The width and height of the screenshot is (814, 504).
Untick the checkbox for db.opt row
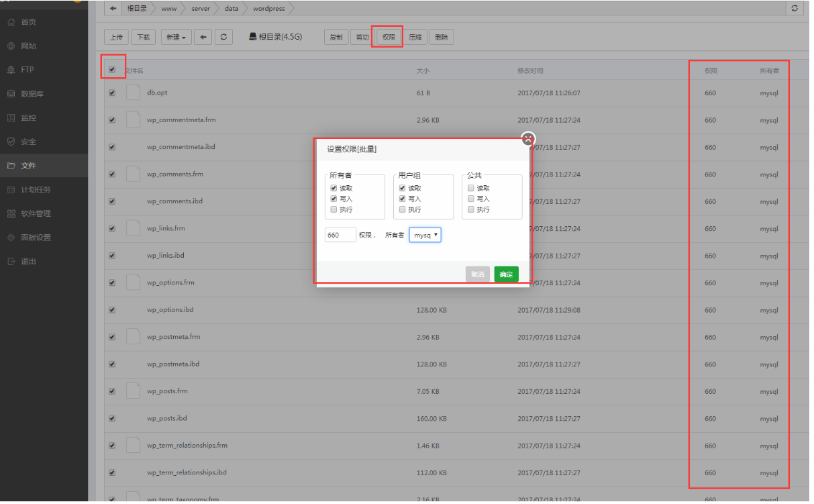pos(112,93)
